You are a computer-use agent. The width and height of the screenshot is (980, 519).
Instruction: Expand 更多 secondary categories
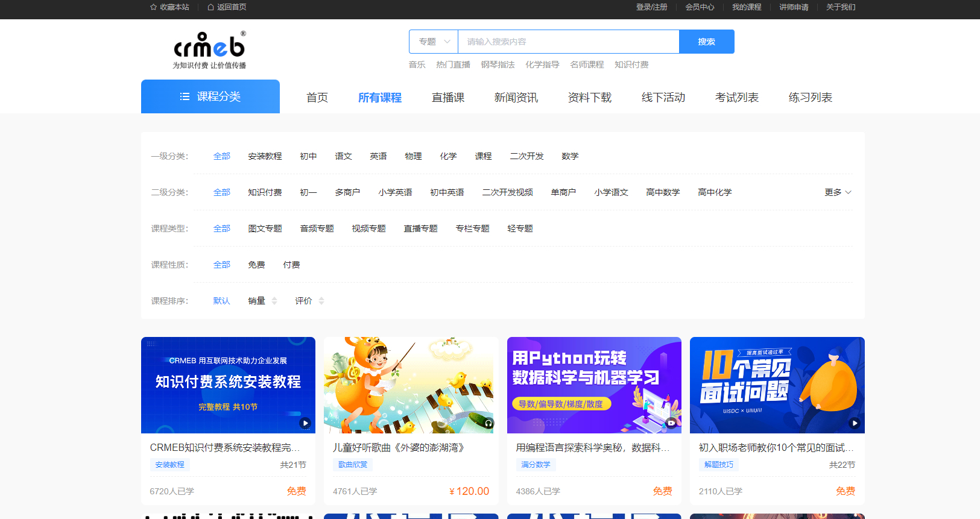coord(838,192)
